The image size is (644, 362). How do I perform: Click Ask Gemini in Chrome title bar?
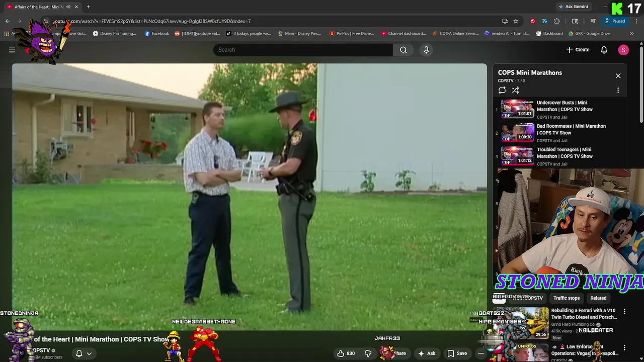click(573, 7)
